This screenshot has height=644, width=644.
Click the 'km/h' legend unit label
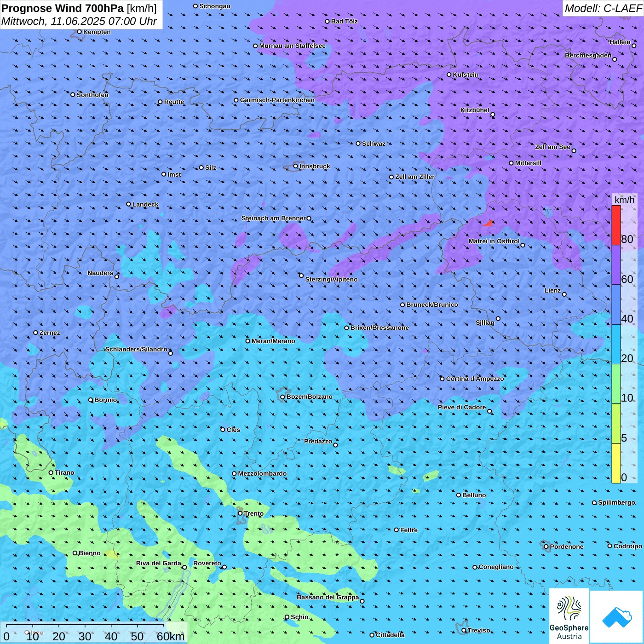pyautogui.click(x=624, y=200)
